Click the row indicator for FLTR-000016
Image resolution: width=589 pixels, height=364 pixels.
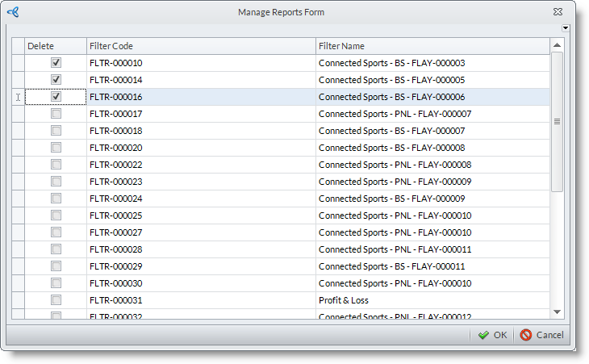click(x=18, y=97)
